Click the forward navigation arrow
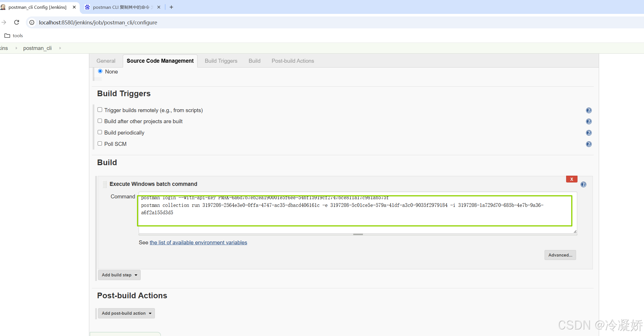This screenshot has width=644, height=336. click(x=4, y=22)
